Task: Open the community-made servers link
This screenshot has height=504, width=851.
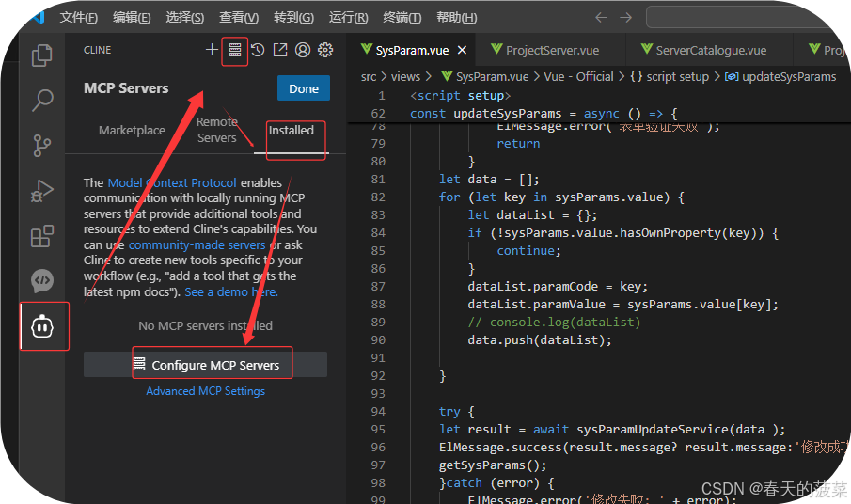Action: 197,245
